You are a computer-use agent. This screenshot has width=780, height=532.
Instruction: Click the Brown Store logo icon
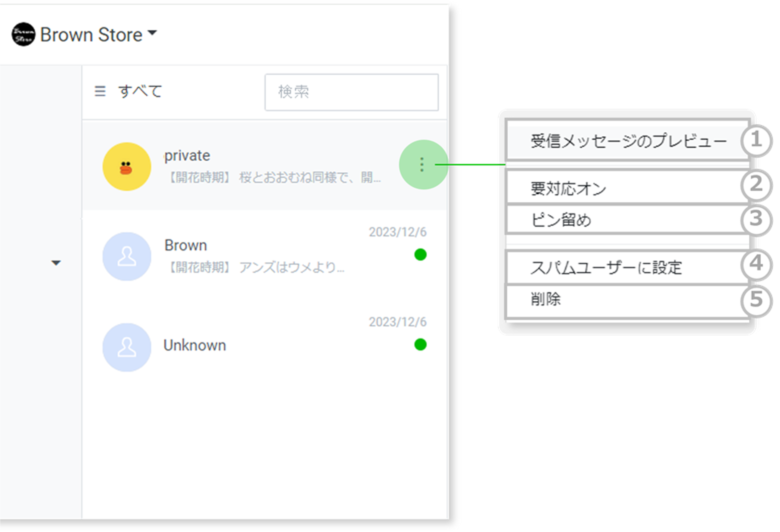tap(23, 34)
